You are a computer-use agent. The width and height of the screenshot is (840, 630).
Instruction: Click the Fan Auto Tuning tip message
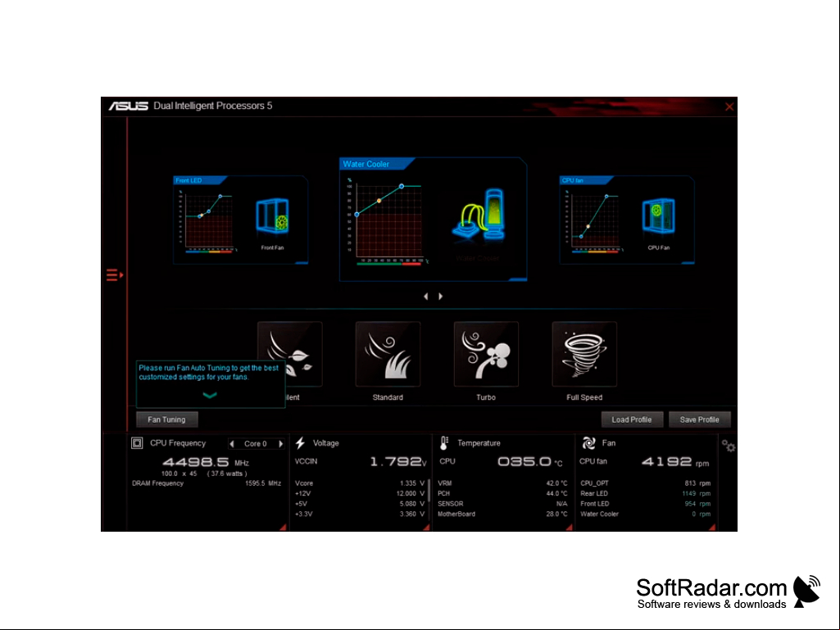pos(209,372)
